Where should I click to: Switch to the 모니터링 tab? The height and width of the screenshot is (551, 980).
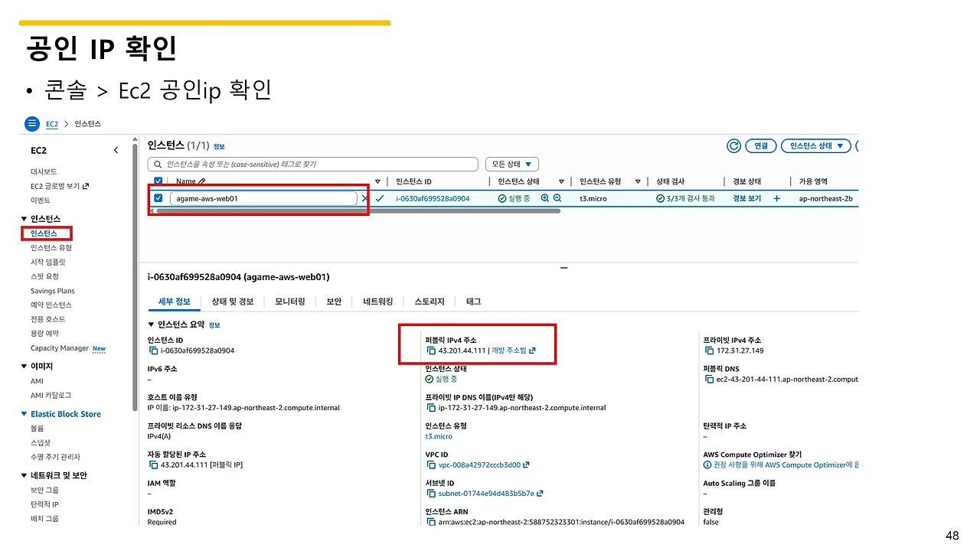click(290, 302)
